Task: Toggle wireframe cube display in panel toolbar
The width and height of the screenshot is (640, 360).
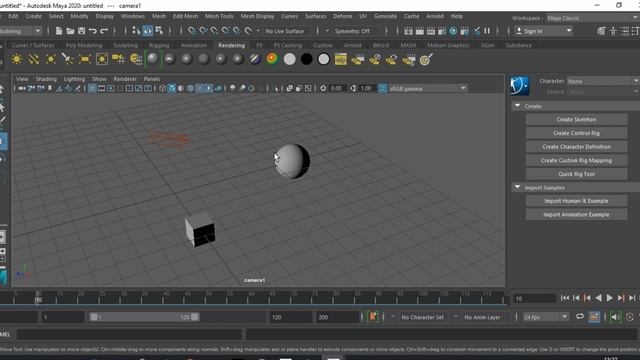Action: click(x=162, y=89)
